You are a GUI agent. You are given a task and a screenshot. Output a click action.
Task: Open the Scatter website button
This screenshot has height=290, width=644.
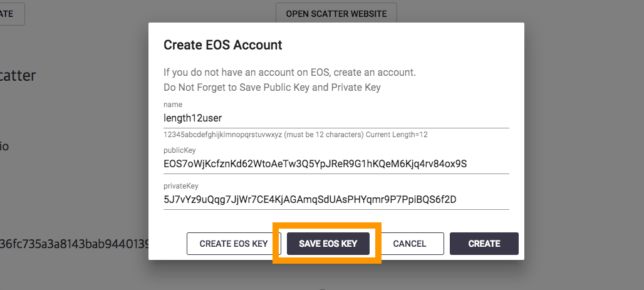click(x=336, y=14)
